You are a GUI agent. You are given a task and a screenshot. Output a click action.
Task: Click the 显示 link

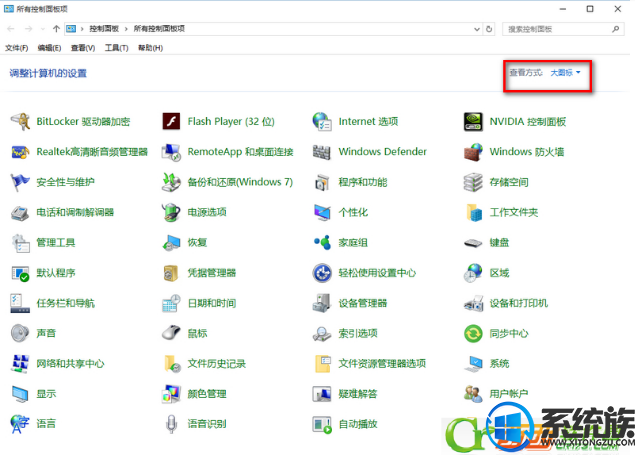coord(46,394)
